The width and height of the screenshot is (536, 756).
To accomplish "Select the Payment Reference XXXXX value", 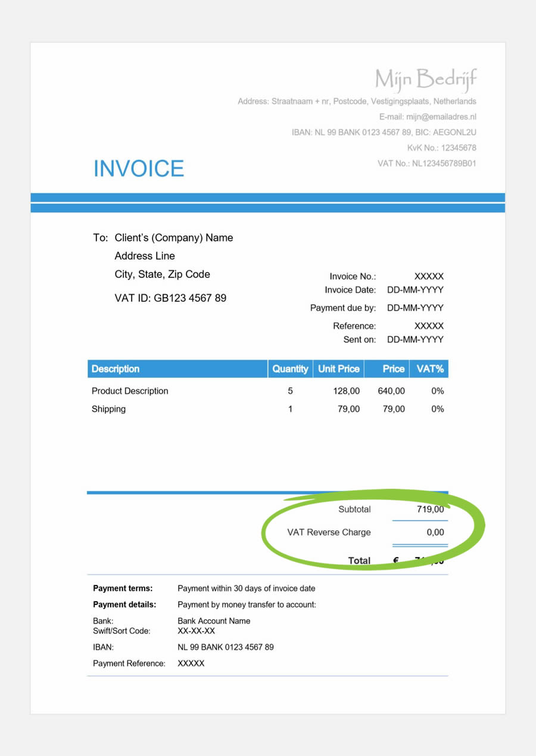I will pos(191,663).
